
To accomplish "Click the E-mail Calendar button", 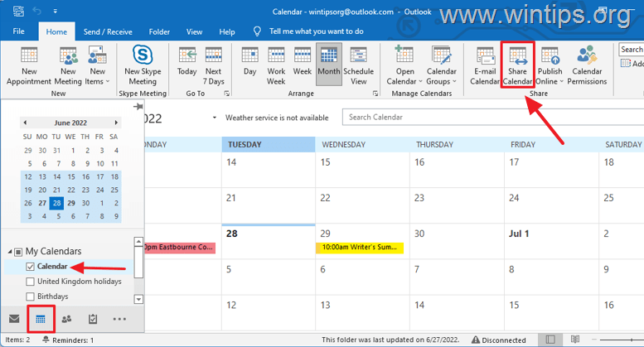I will pyautogui.click(x=485, y=65).
